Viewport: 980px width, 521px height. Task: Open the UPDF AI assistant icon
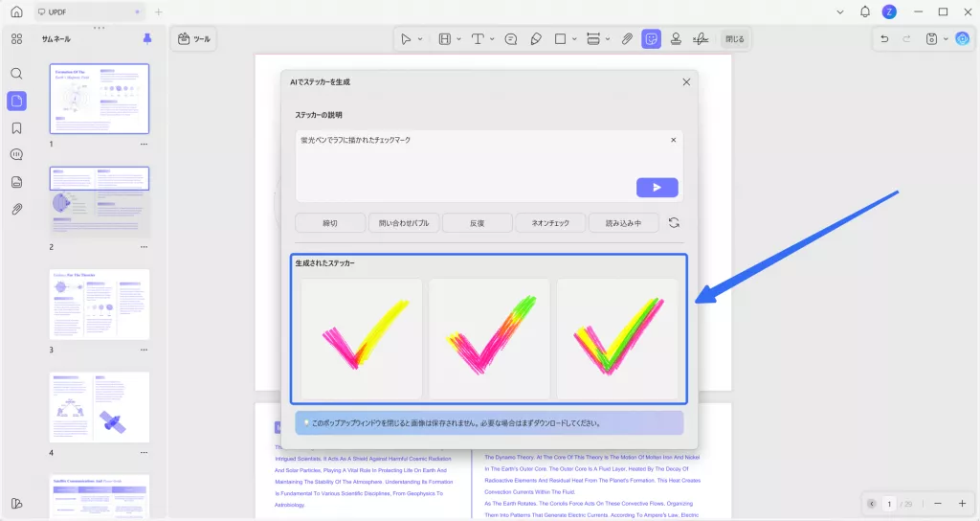(x=963, y=38)
